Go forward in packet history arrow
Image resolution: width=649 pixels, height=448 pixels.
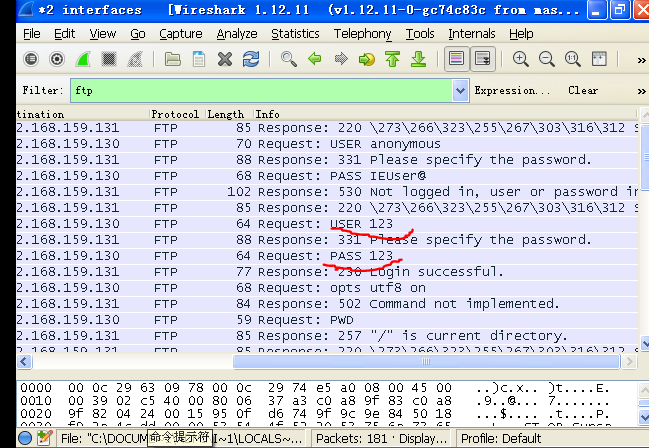pos(341,59)
